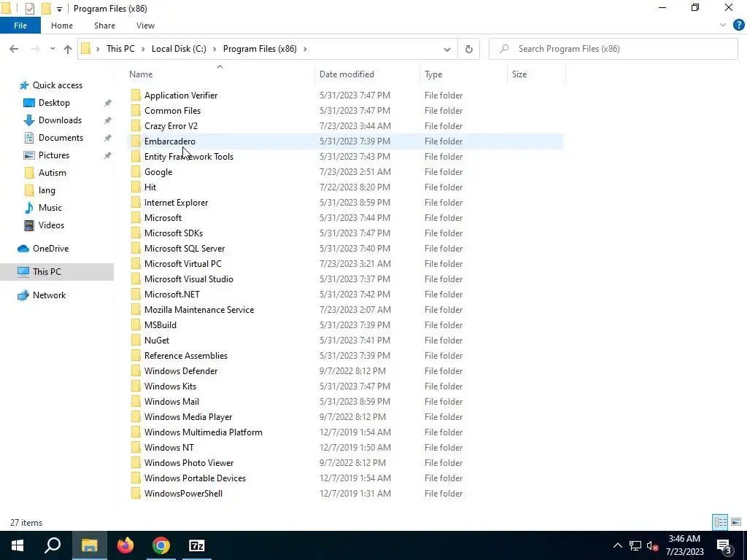Expand the ribbon with the chevron
Viewport: 747px width, 560px height.
click(x=723, y=26)
